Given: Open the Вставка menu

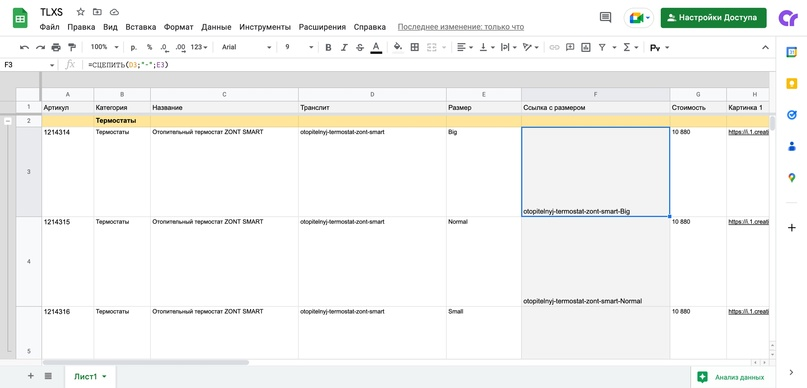Looking at the screenshot, I should (x=141, y=27).
